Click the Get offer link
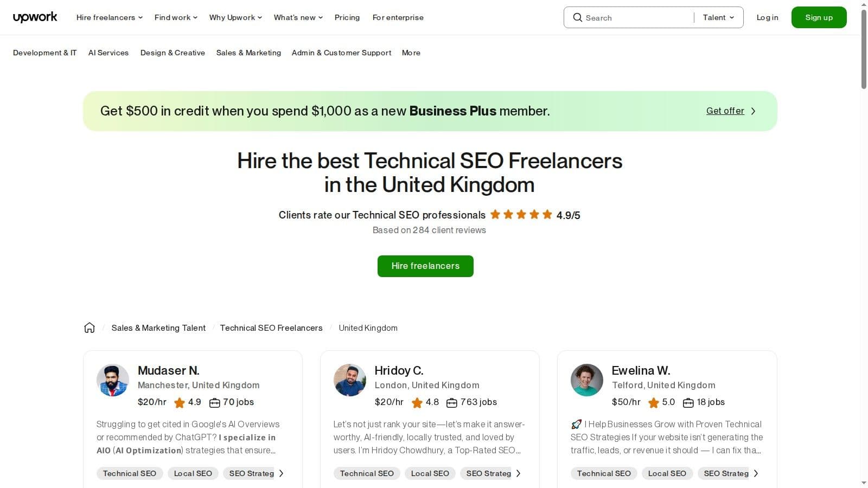 point(725,111)
